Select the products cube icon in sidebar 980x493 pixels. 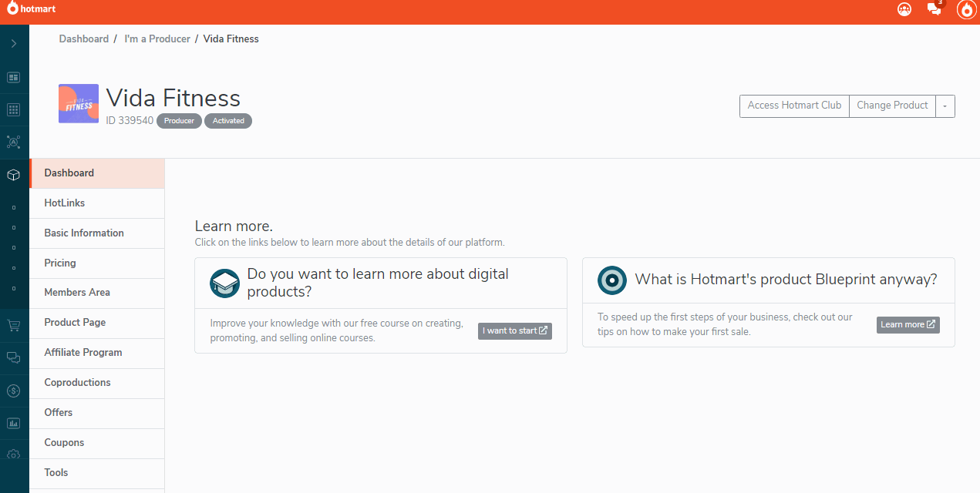tap(14, 175)
